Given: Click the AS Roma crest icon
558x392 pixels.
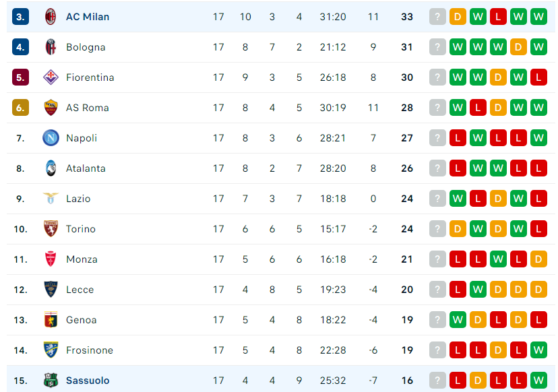Looking at the screenshot, I should click(51, 107).
